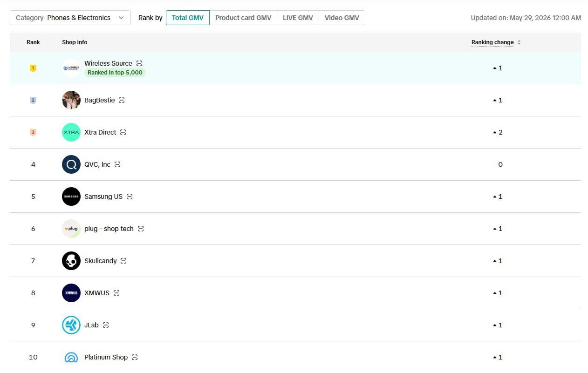Click scan icon beside Platinum Shop
Image resolution: width=588 pixels, height=373 pixels.
pos(135,357)
